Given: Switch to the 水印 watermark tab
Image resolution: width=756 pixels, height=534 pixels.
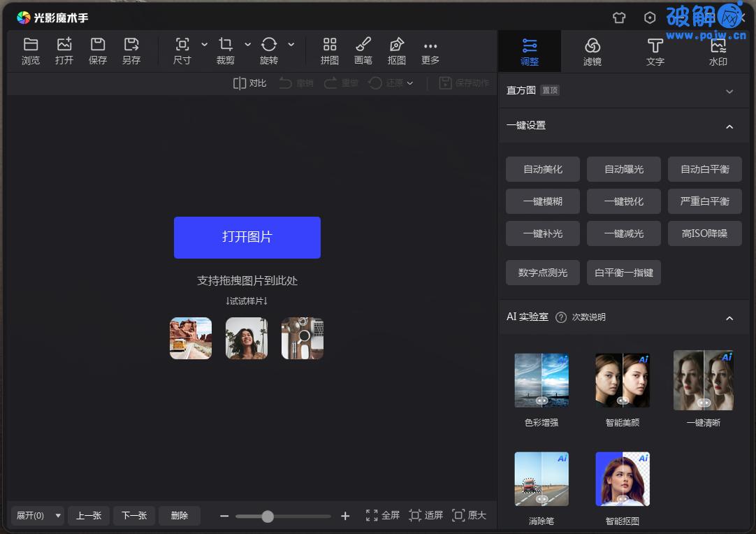Looking at the screenshot, I should coord(718,50).
